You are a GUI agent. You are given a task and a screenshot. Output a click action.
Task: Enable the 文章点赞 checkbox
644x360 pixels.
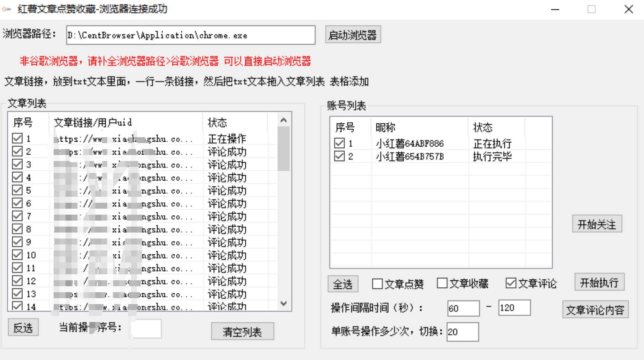377,284
